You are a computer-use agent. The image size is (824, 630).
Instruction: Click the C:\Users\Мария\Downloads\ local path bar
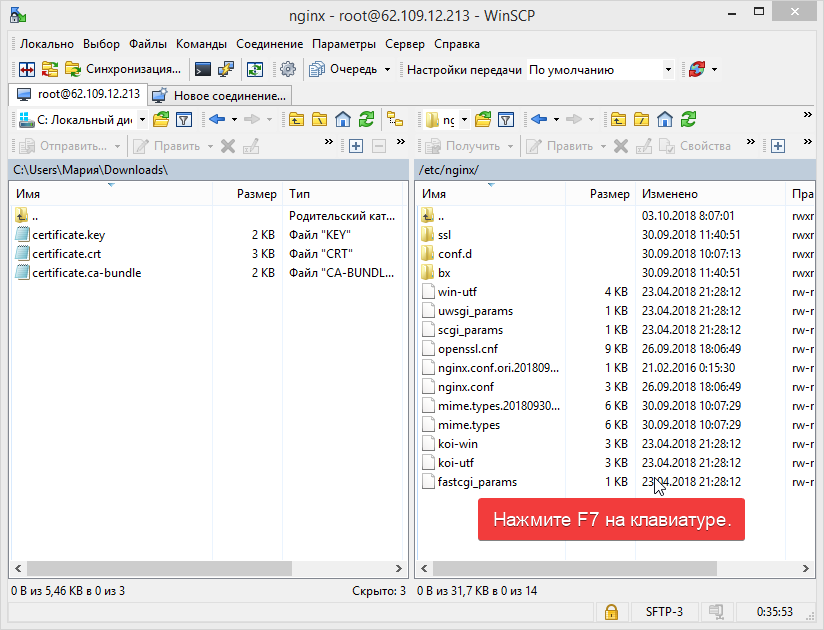click(x=209, y=170)
